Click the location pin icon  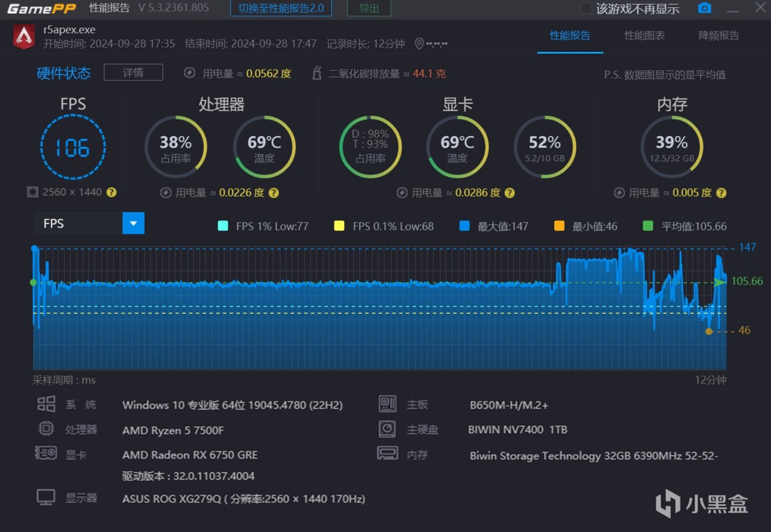(x=419, y=44)
